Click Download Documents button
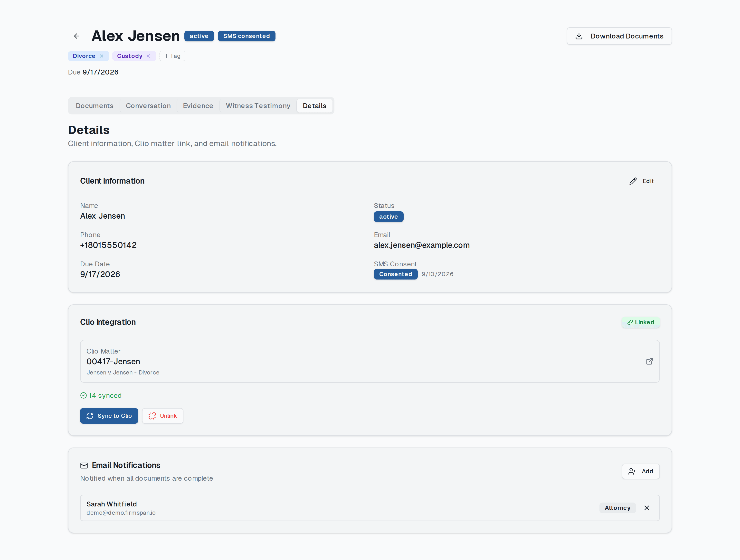The height and width of the screenshot is (560, 740). [x=619, y=36]
